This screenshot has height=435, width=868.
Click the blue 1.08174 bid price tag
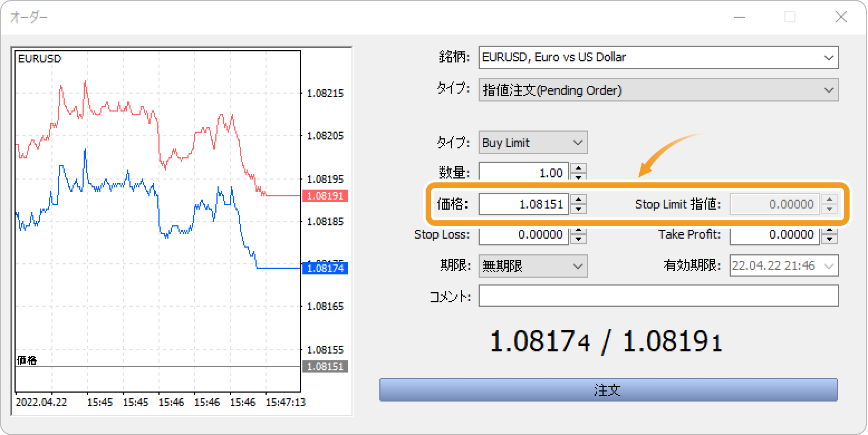pyautogui.click(x=325, y=269)
